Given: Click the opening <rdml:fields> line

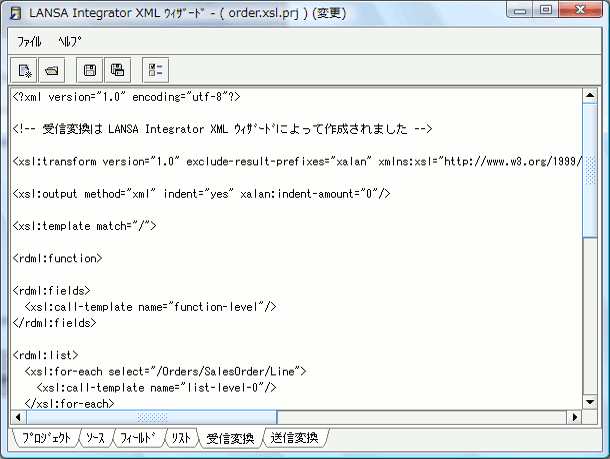Looking at the screenshot, I should pos(51,291).
